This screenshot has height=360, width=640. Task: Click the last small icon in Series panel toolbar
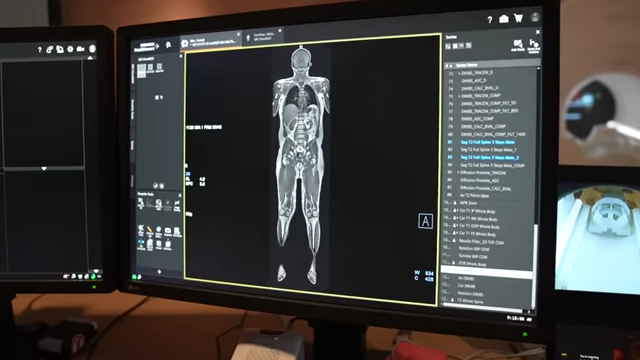(x=469, y=45)
